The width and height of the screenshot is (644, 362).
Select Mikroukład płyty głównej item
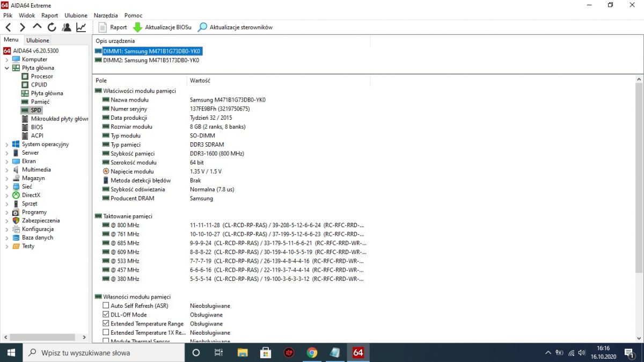59,119
